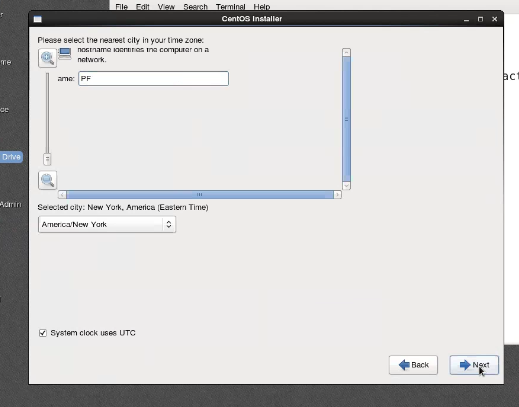
Task: Click the map zoom slider handle
Action: click(47, 159)
